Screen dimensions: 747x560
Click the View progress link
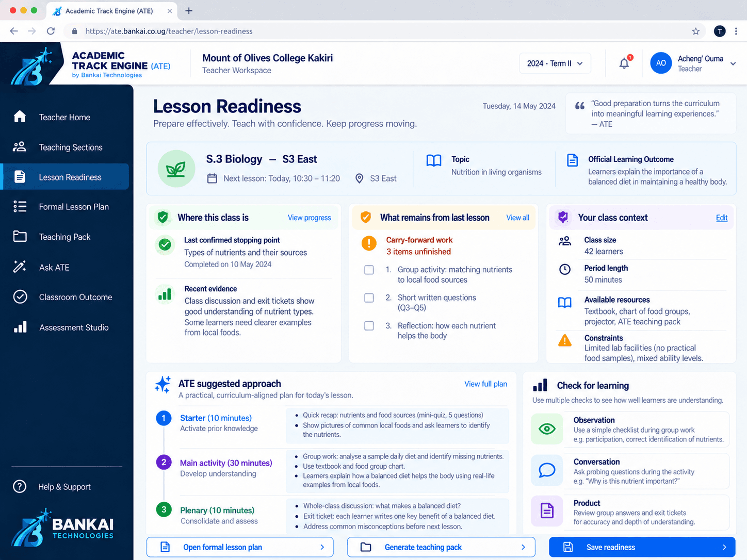[310, 218]
